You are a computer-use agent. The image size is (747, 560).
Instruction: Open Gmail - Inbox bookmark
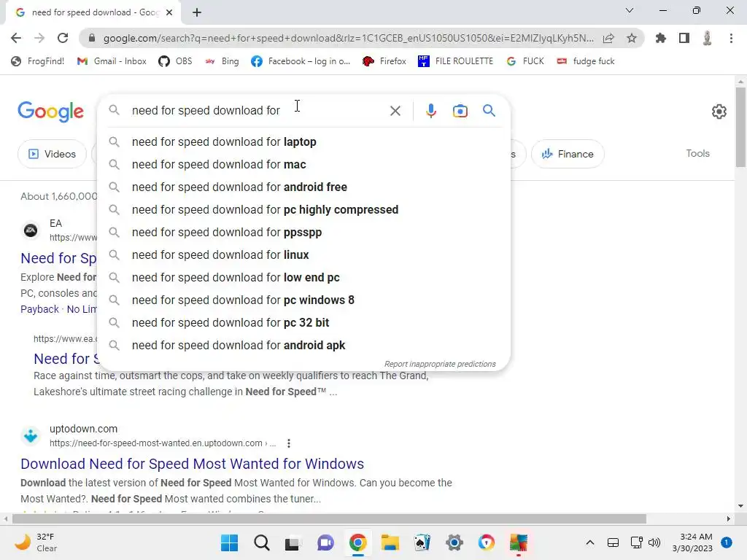pyautogui.click(x=112, y=61)
